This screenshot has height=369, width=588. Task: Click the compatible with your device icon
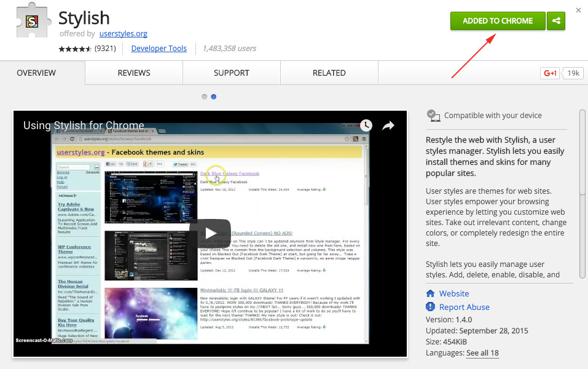434,116
